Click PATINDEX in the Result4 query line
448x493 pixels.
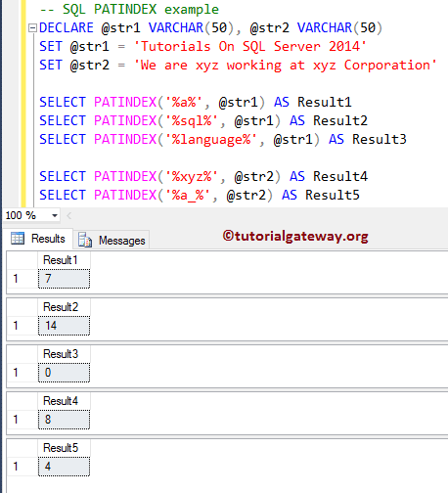tap(125, 177)
